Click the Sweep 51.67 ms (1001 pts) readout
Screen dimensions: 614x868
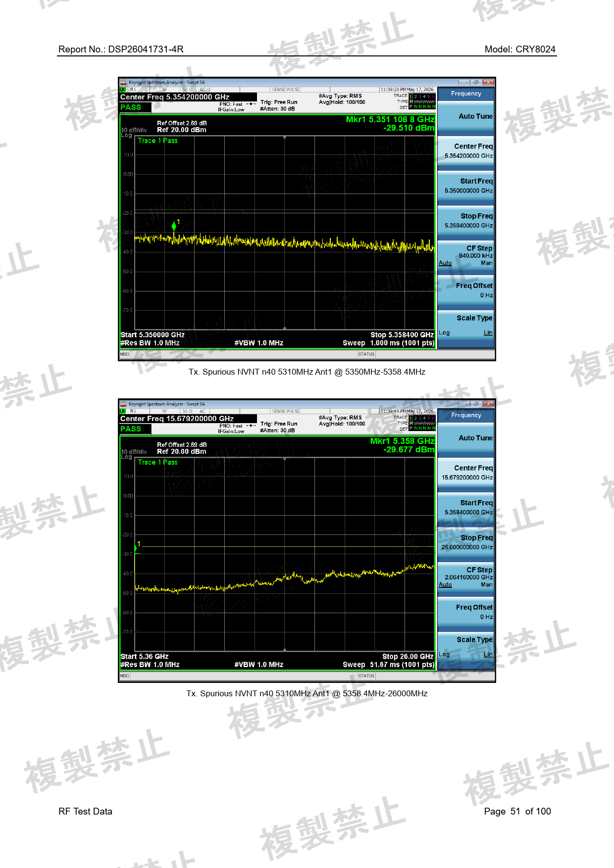[x=389, y=665]
